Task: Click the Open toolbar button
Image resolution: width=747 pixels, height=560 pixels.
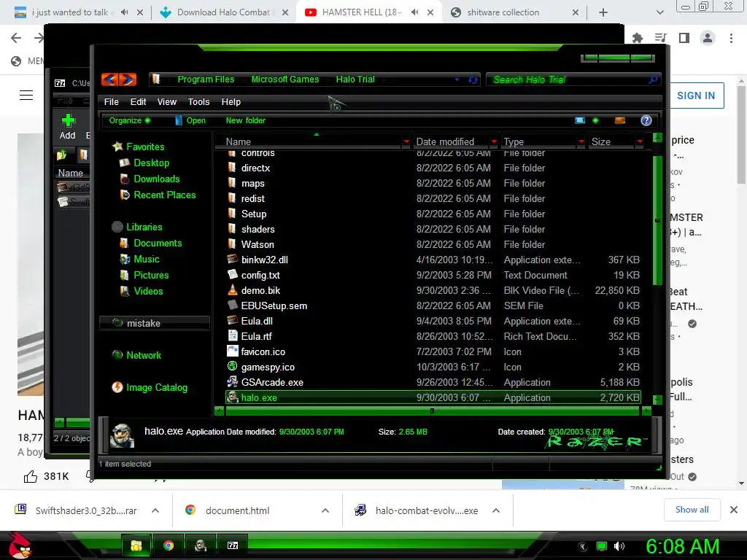Action: click(190, 120)
